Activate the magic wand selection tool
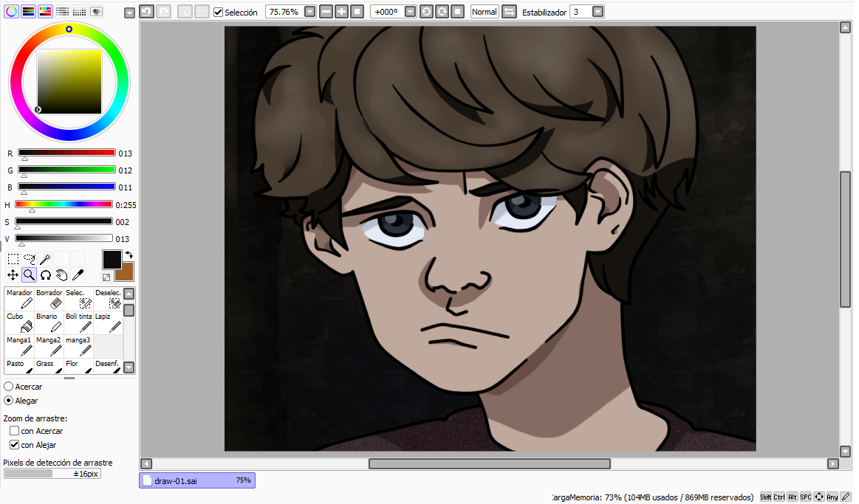 [46, 259]
